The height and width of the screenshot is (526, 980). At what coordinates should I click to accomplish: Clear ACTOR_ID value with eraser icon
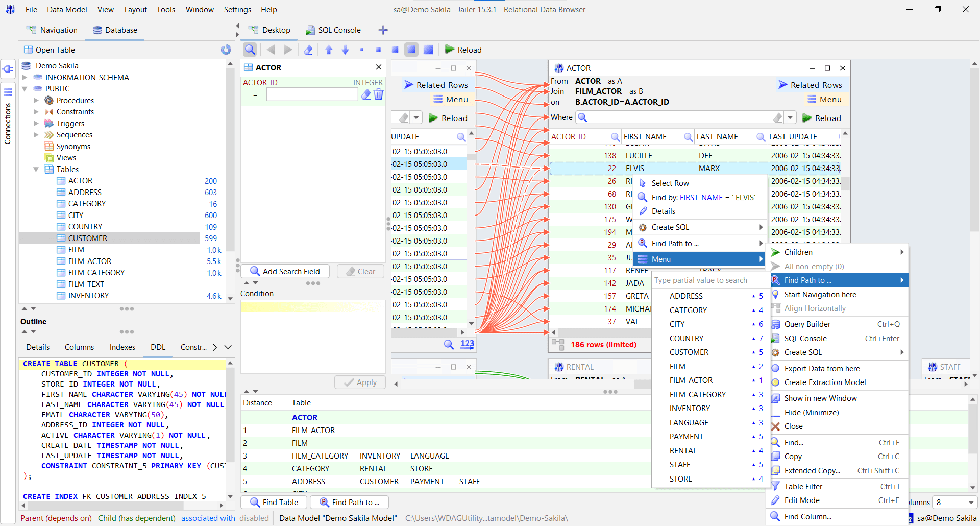coord(366,94)
